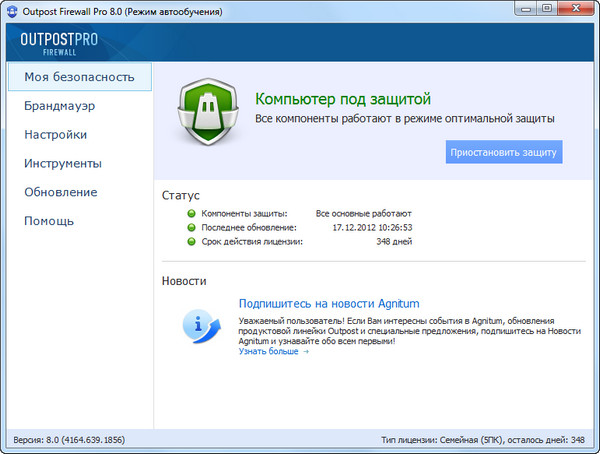Click the blue info icon in Новости
Viewport: 600px width, 454px height.
(201, 325)
